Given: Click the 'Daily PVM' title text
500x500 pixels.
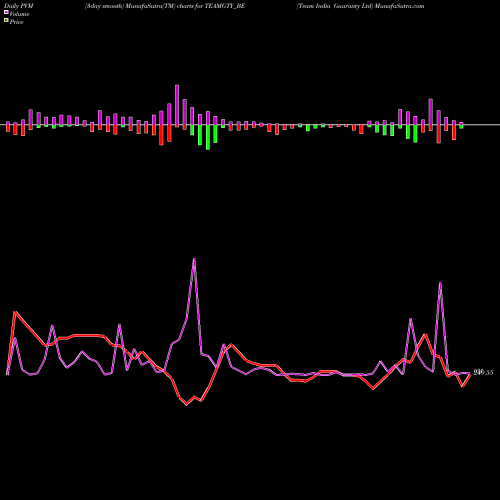Looking at the screenshot, I should click(x=18, y=6).
